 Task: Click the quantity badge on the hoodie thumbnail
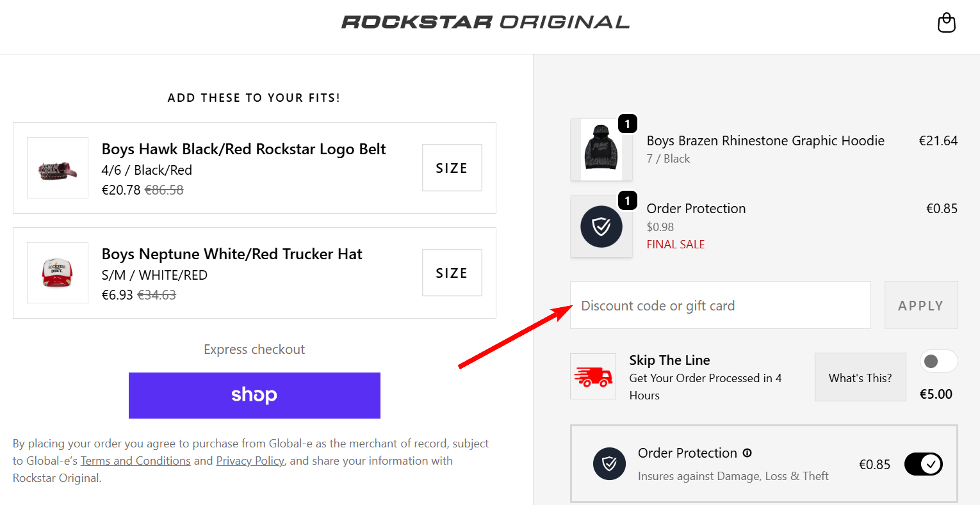point(628,123)
